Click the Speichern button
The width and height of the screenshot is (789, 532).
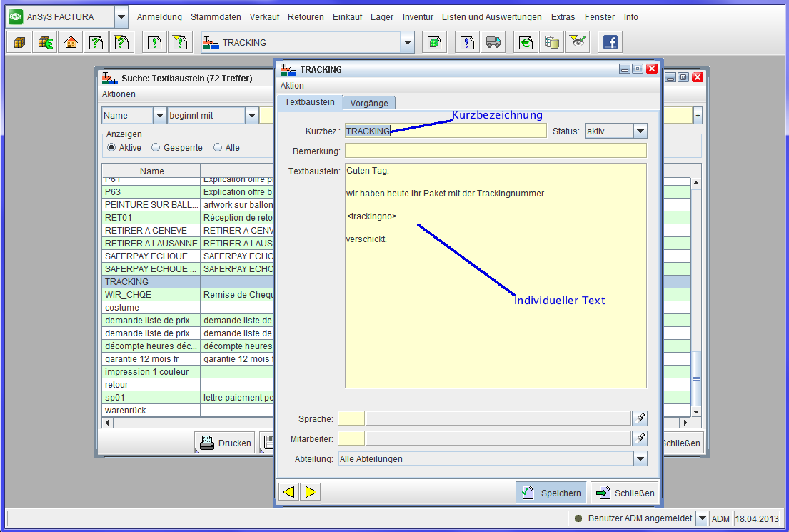tap(551, 492)
